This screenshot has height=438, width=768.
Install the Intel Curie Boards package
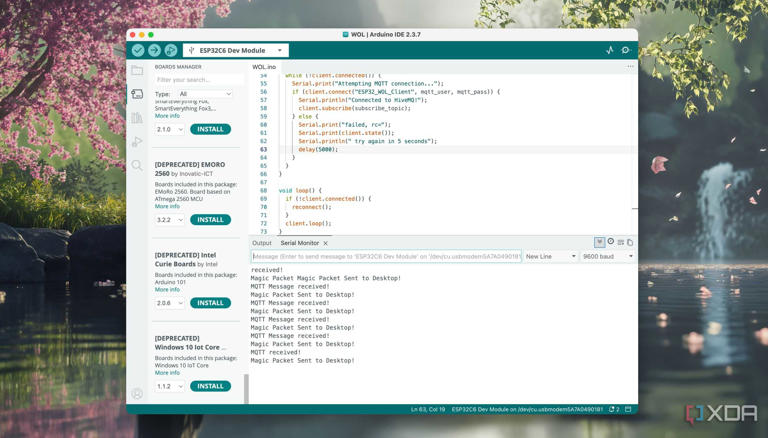[x=210, y=303]
